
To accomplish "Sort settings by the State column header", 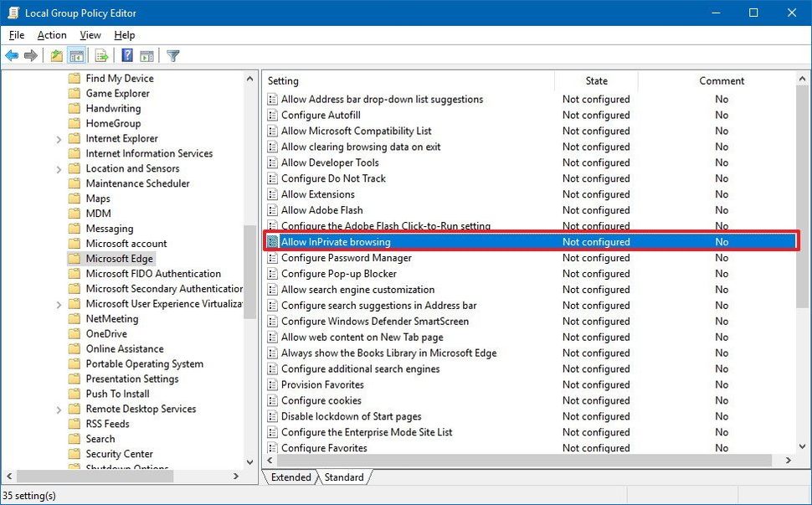I will tap(596, 80).
